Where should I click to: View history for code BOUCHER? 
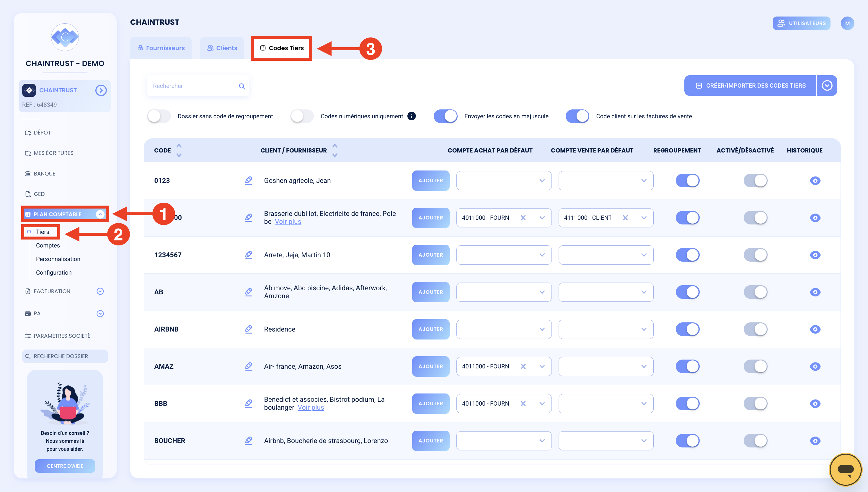click(815, 441)
